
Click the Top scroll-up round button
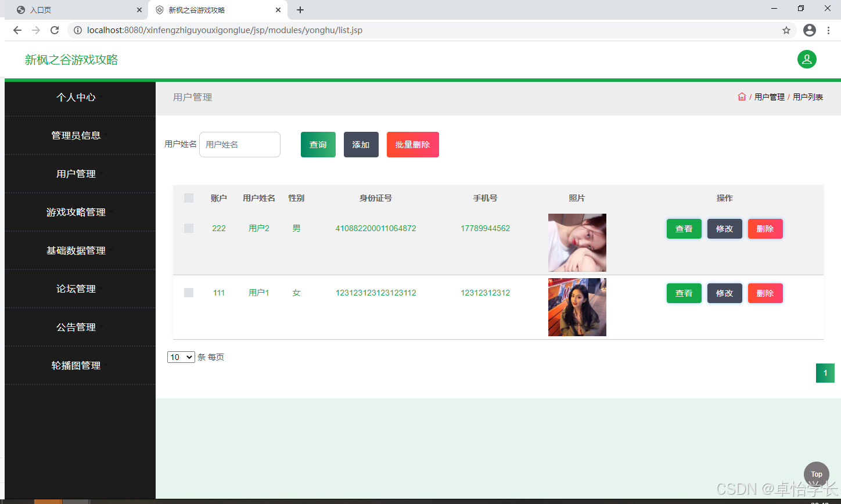[817, 474]
